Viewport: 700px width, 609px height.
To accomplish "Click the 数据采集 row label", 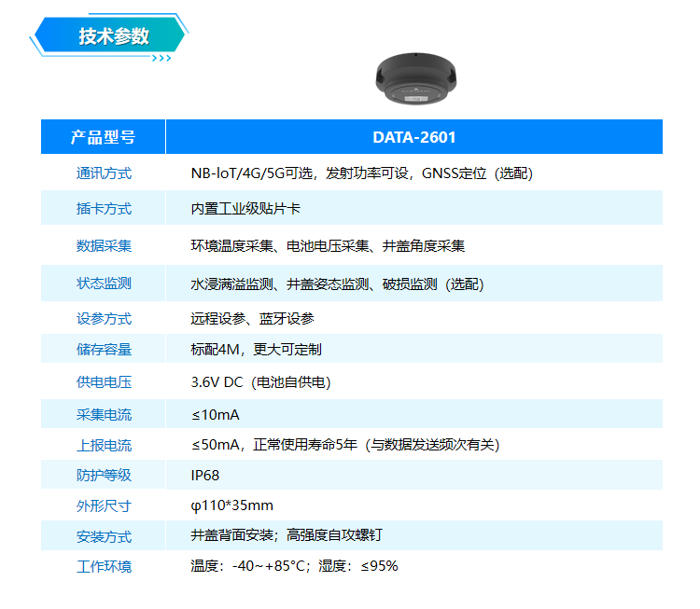I will (104, 246).
